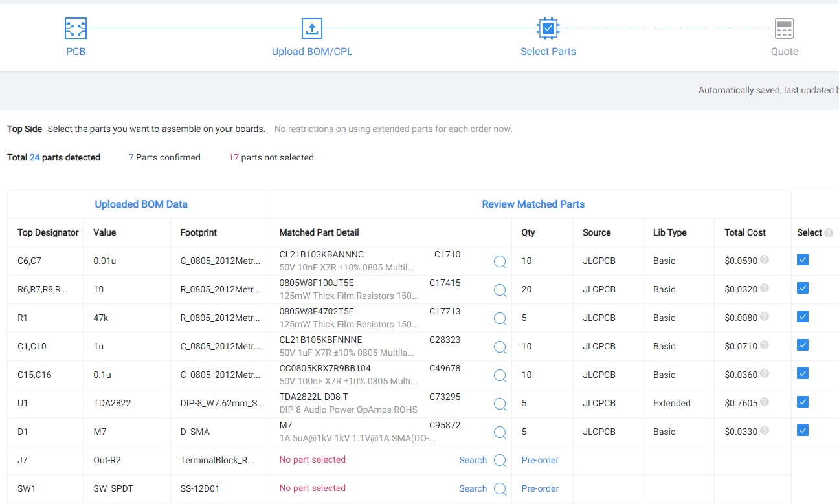Deselect the checkbox for C15,C16
839x504 pixels.
click(x=803, y=373)
